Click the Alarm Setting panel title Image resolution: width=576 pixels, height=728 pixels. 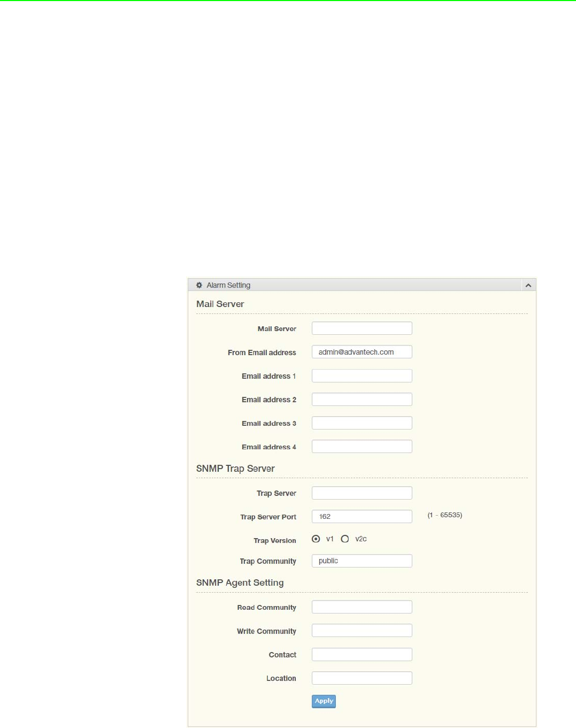(x=228, y=285)
